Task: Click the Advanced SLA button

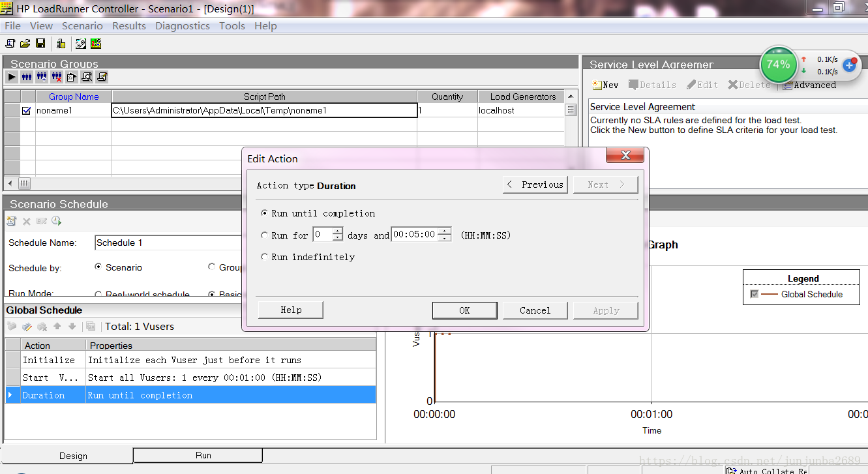Action: tap(809, 85)
